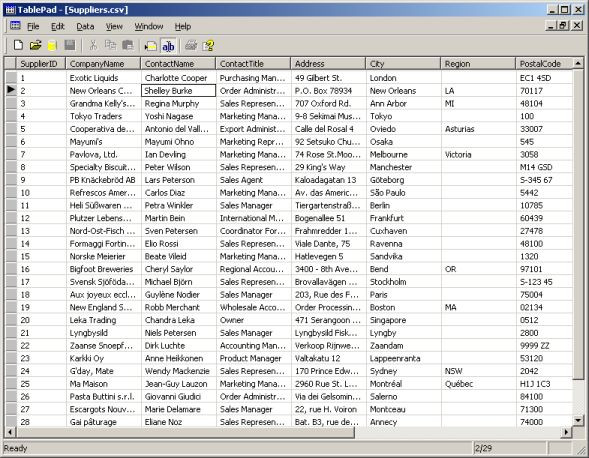589x458 pixels.
Task: Click the Print toolbar icon
Action: pos(191,45)
